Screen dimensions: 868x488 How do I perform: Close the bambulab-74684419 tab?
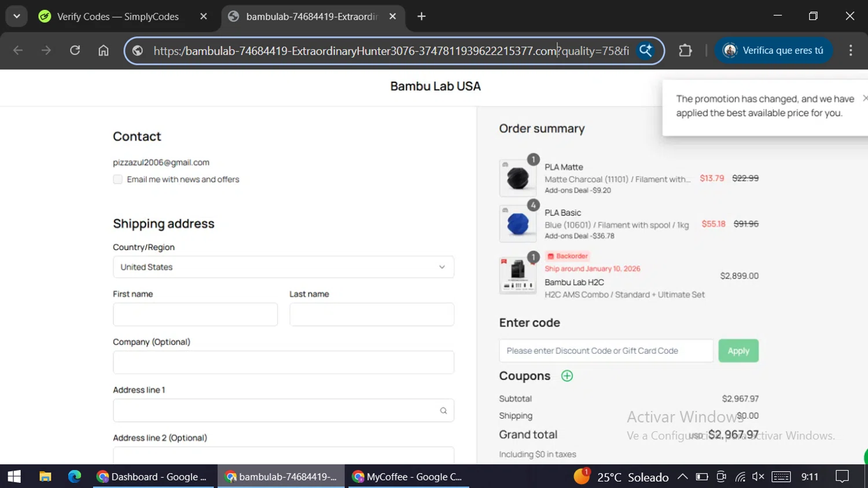click(392, 17)
